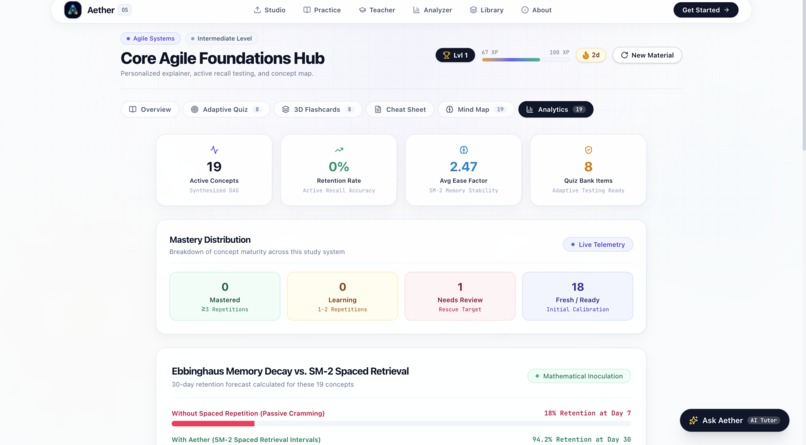Click the Library stack icon

[x=473, y=10]
